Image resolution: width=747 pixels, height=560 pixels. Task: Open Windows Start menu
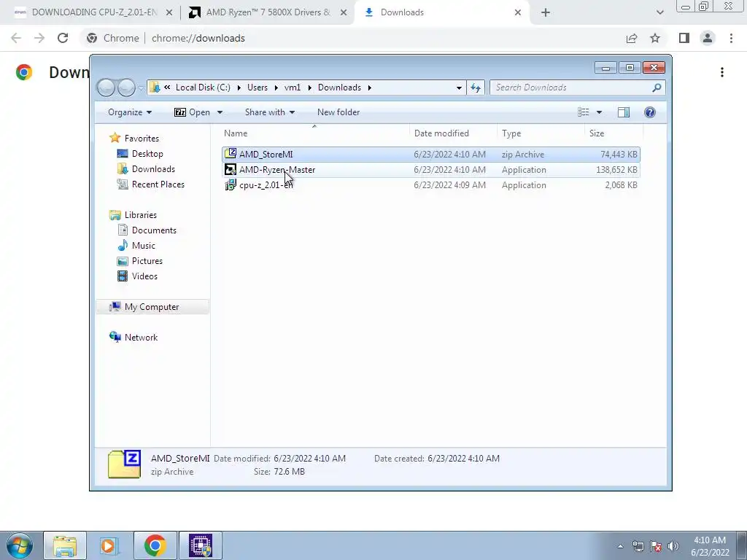(x=20, y=545)
